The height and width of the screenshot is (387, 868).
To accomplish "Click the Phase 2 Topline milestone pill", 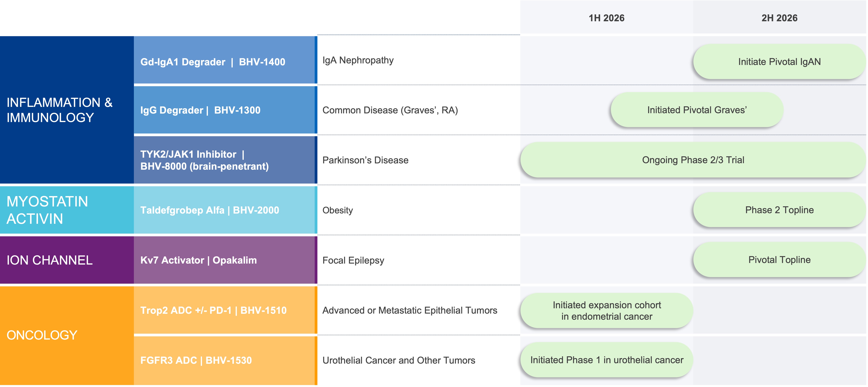I will click(779, 210).
